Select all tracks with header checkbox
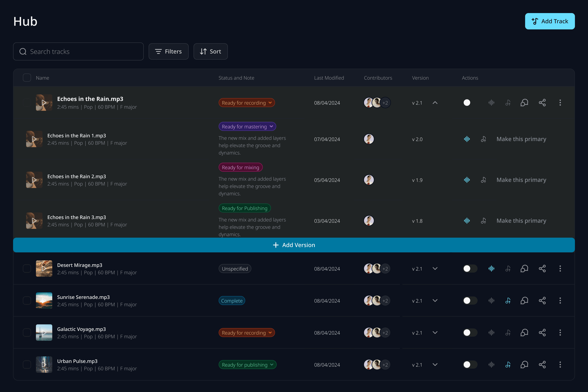588x392 pixels. (27, 78)
